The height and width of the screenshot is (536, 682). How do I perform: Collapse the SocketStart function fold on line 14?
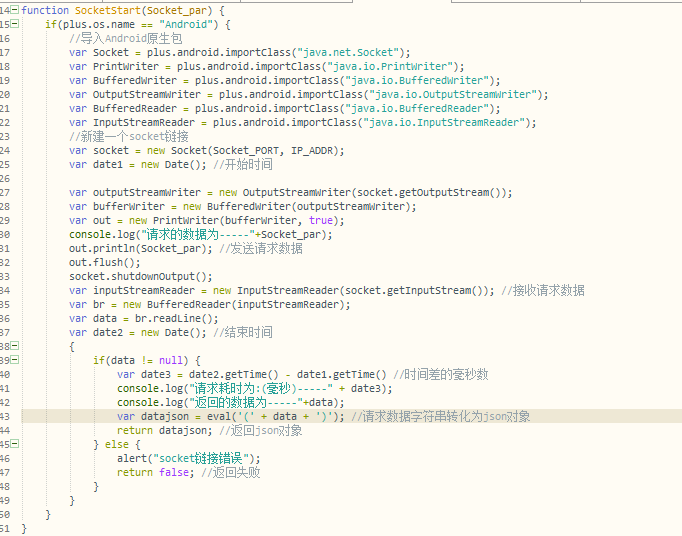point(15,9)
